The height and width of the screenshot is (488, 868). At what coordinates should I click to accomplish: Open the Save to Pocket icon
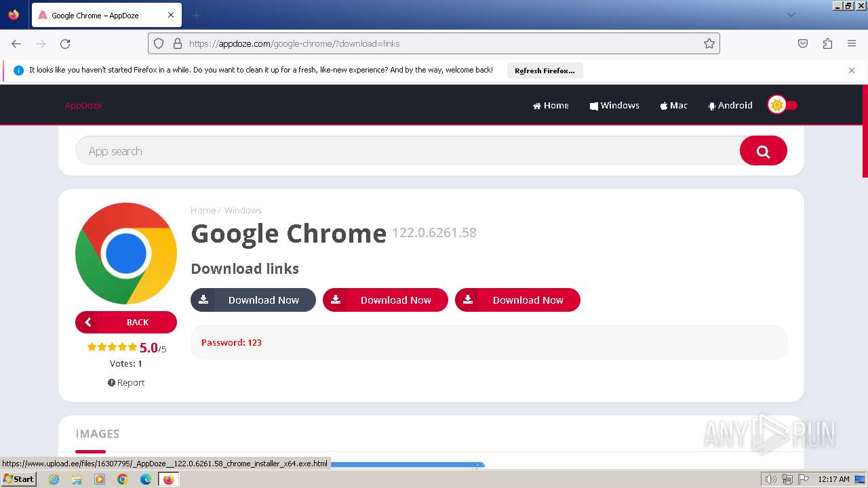click(x=803, y=43)
